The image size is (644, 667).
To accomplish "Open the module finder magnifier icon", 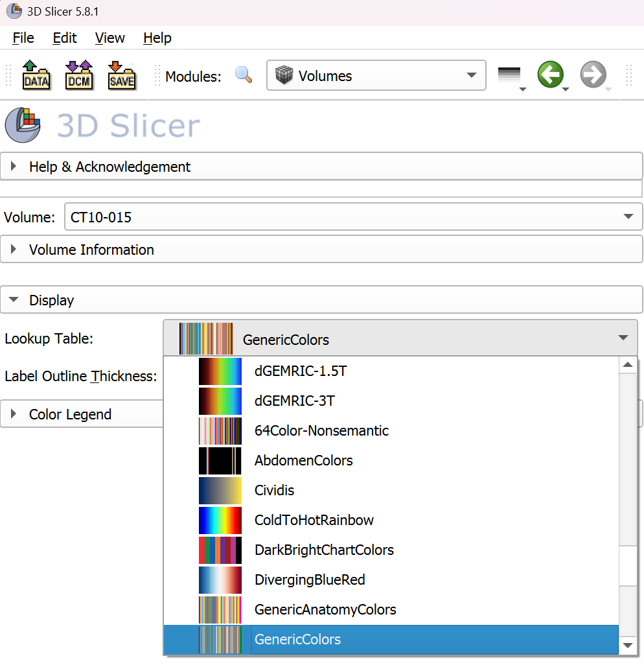I will pos(244,75).
